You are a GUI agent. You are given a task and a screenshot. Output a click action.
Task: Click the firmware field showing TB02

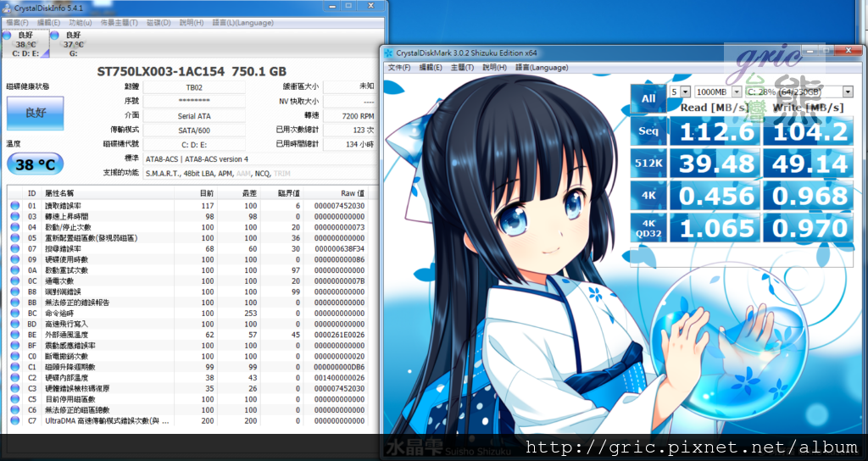coord(194,87)
